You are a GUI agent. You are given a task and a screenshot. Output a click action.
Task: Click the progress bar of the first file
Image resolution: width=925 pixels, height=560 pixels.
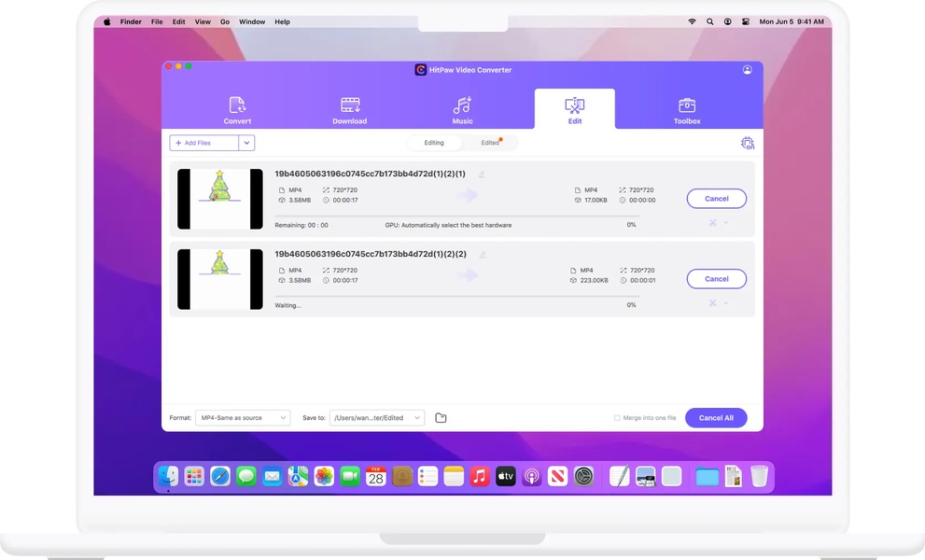[x=455, y=216]
